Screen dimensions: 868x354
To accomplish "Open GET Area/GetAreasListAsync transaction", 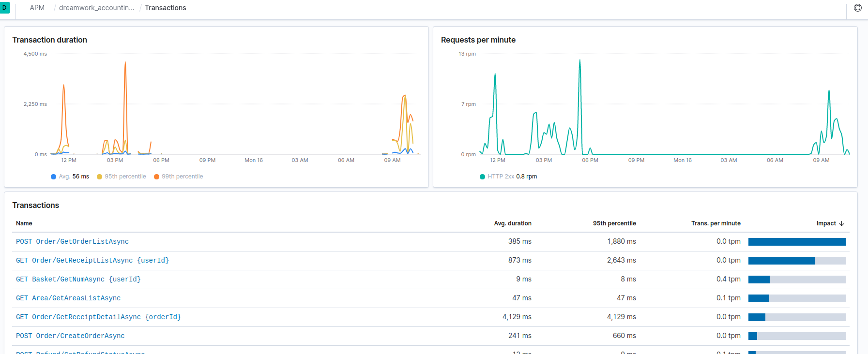I will (x=68, y=298).
